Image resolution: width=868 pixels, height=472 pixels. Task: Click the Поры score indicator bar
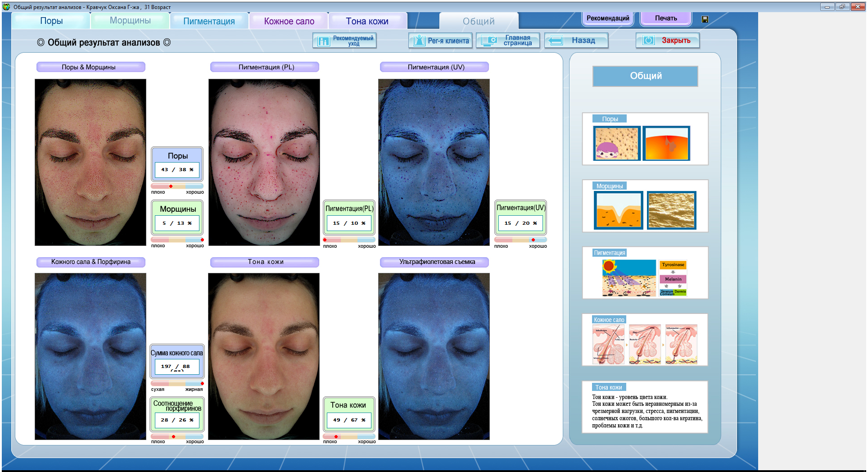[x=177, y=186]
